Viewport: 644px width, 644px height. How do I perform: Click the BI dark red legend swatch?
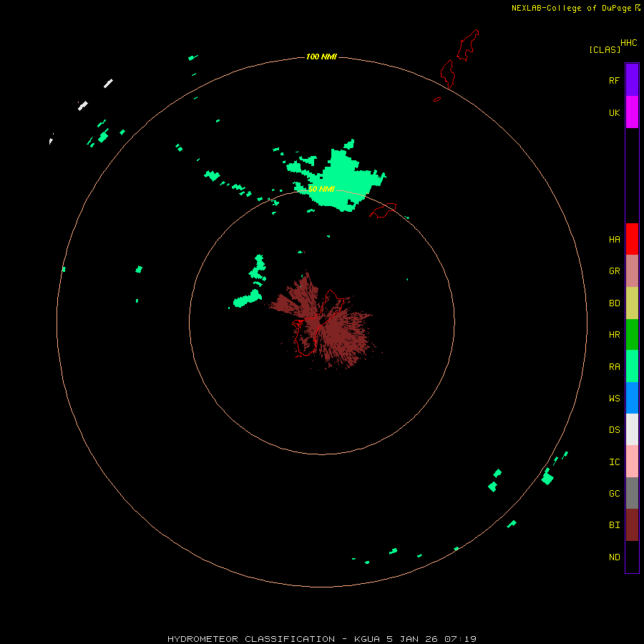click(632, 525)
